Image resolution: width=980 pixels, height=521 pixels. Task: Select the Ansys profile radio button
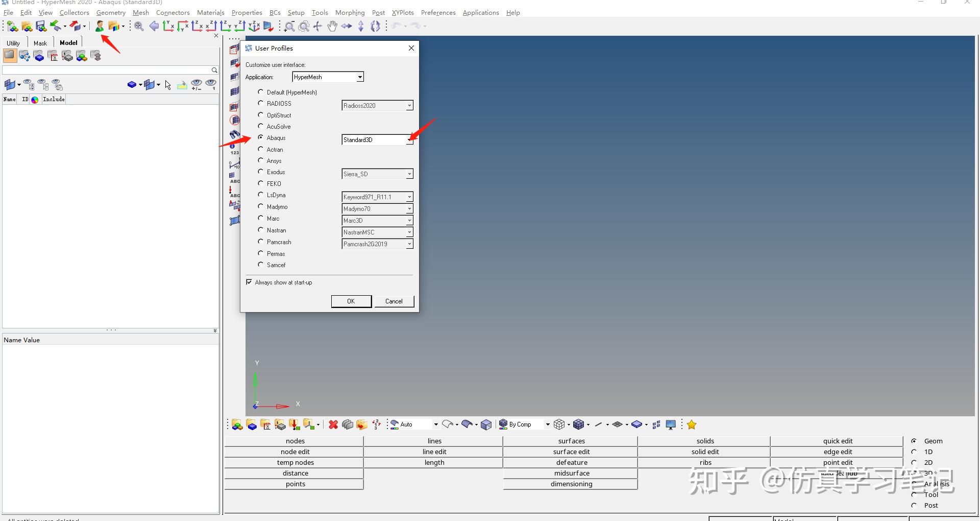[261, 160]
